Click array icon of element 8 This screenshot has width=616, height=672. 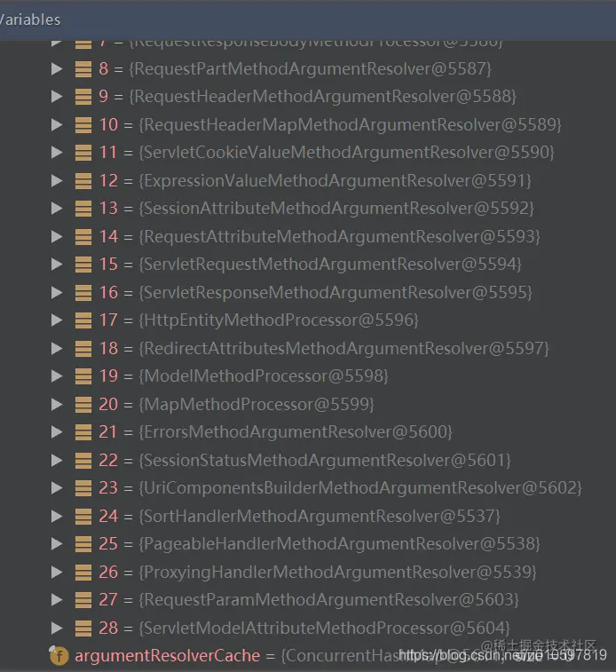[x=83, y=68]
